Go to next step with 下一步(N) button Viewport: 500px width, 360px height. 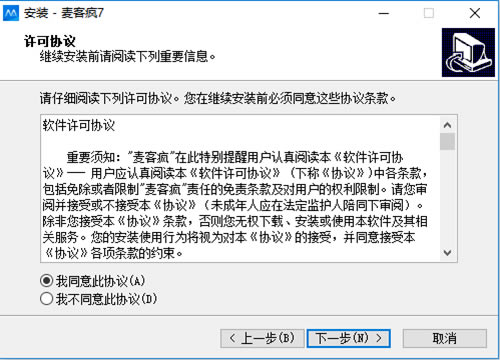pos(348,338)
